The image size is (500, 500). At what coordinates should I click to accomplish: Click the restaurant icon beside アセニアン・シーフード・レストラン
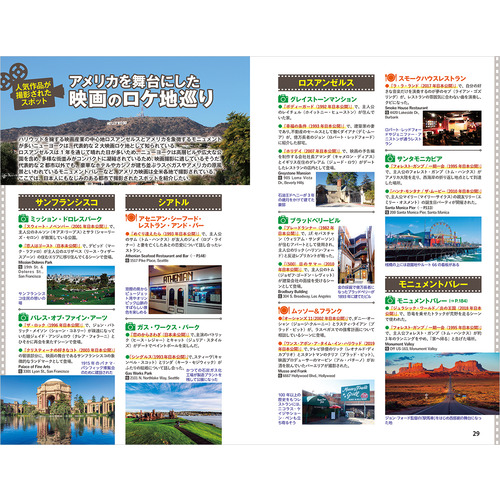[131, 218]
